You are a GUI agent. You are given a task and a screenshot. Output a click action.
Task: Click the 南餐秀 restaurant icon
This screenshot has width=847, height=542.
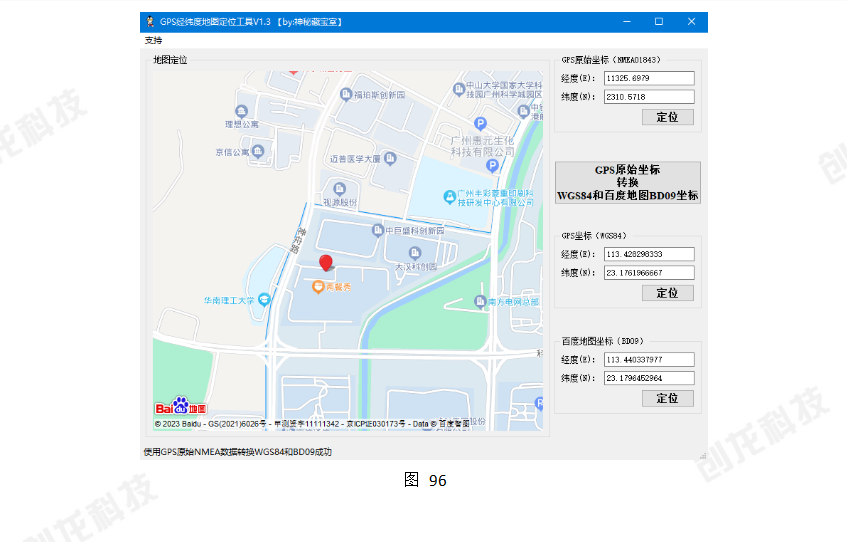[318, 287]
